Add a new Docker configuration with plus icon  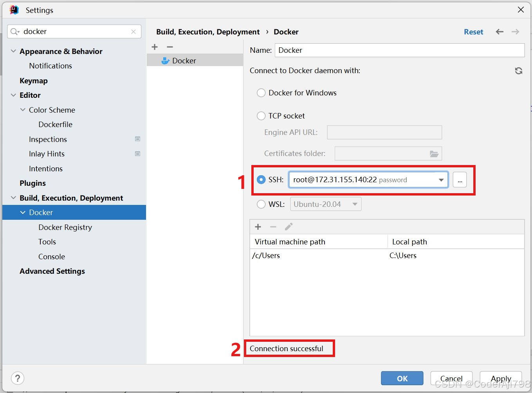(x=155, y=47)
